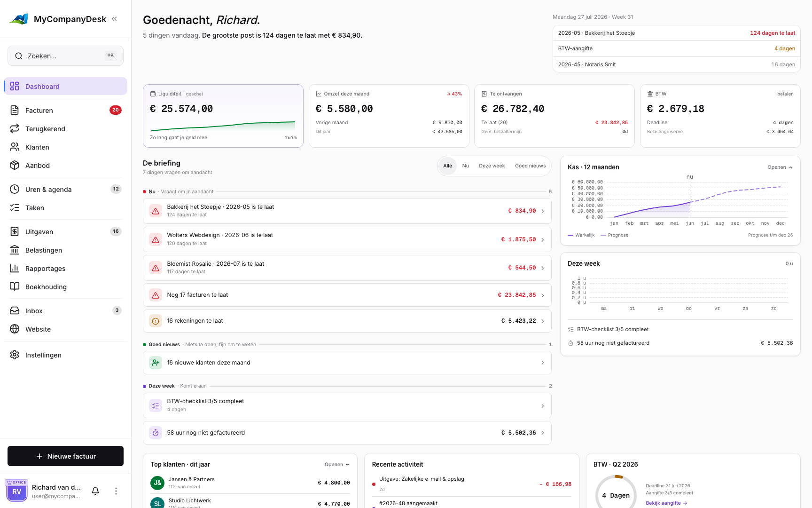Open Instellingen gear icon in sidebar
Screen dimensions: 812x508
point(15,355)
